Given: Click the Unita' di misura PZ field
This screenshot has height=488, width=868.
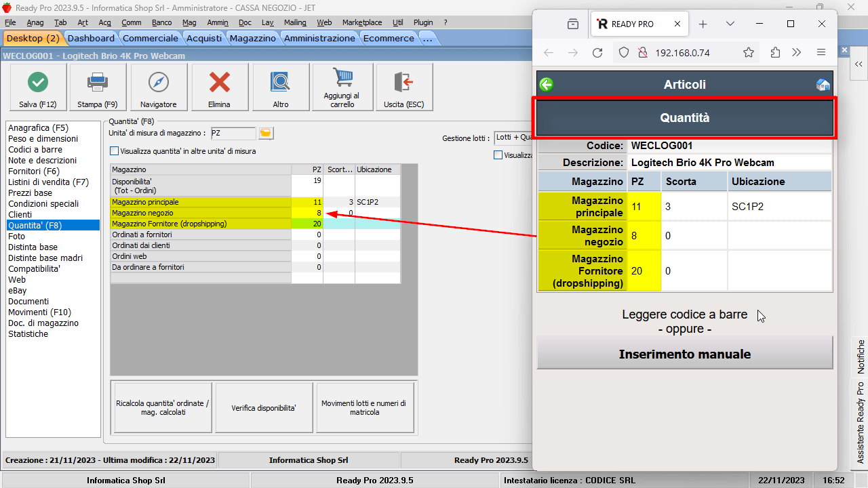Looking at the screenshot, I should point(233,134).
